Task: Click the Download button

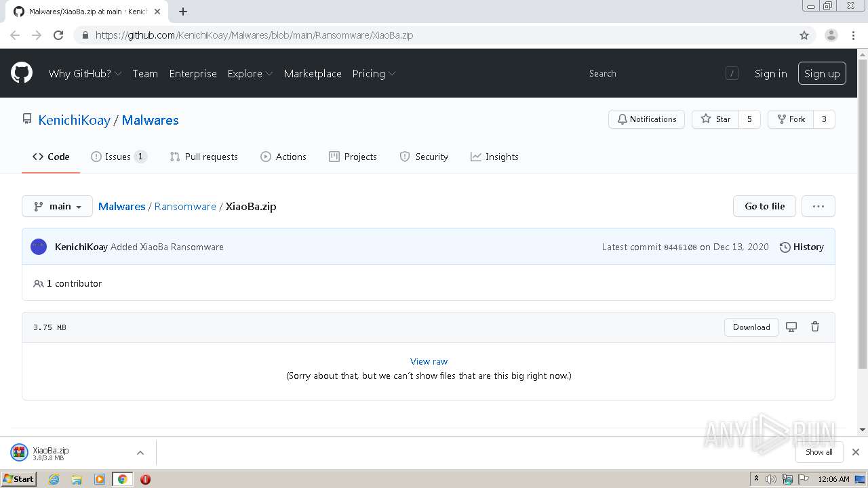Action: click(x=751, y=327)
